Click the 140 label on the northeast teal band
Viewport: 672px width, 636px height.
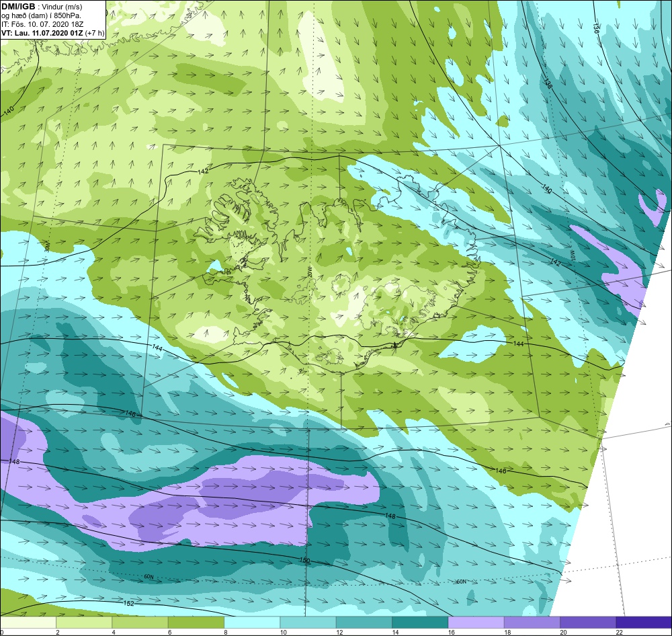pos(547,189)
